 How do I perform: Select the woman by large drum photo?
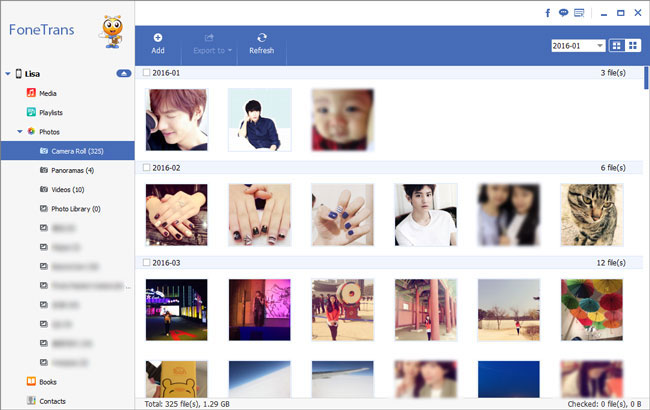coord(342,310)
